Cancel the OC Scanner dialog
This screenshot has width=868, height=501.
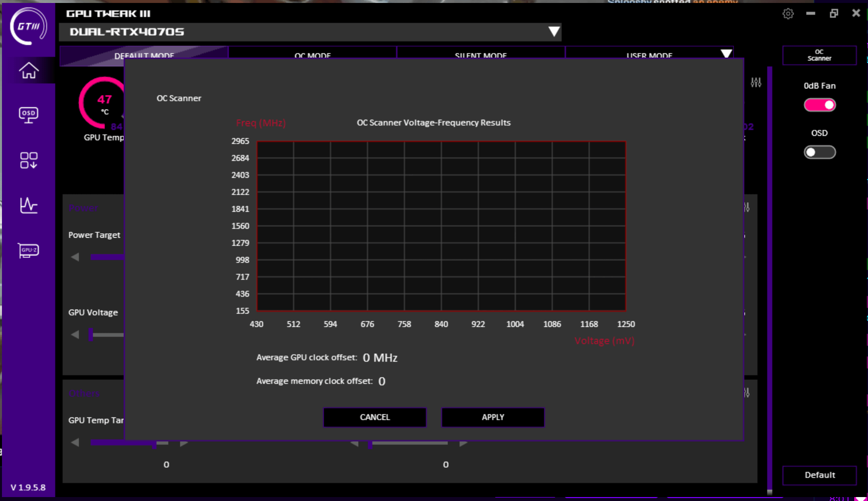tap(375, 417)
